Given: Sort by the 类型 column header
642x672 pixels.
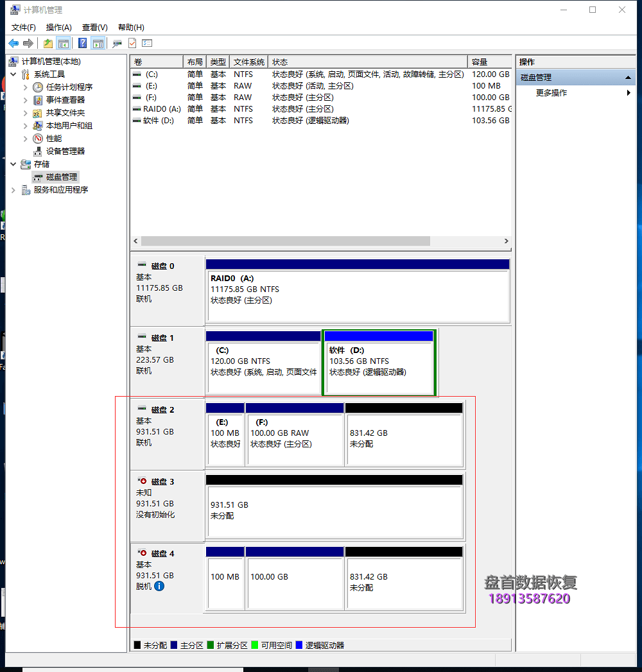Looking at the screenshot, I should pos(218,62).
